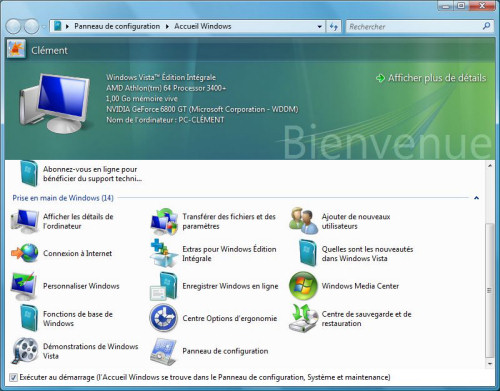This screenshot has height=391, width=500.
Task: Click the Windows Media Center icon
Action: [303, 286]
